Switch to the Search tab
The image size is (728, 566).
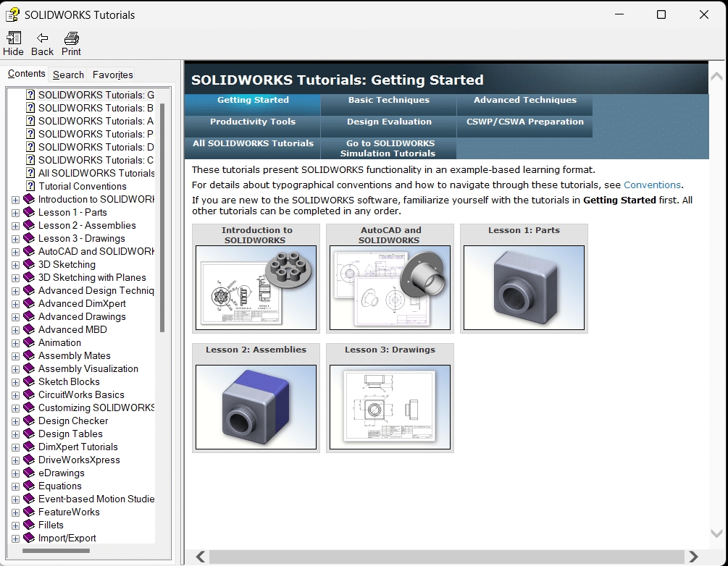click(x=67, y=74)
